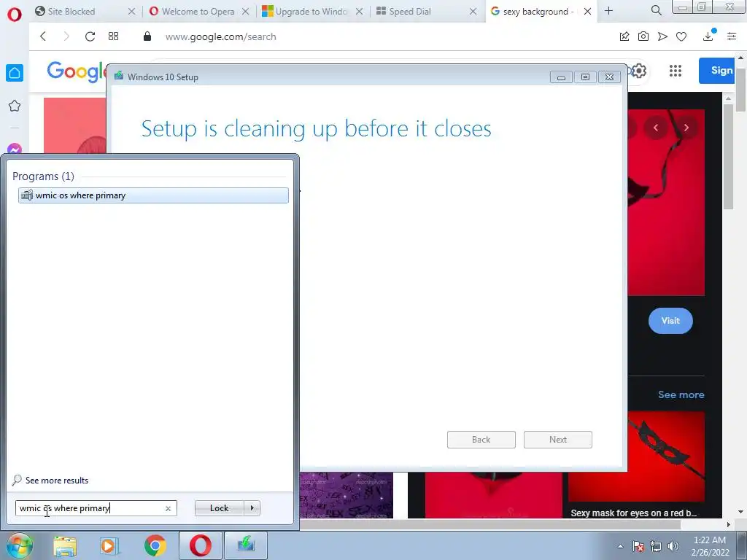Viewport: 747px width, 560px height.
Task: Switch to Windows 10 Setup taskbar button
Action: pos(246,545)
